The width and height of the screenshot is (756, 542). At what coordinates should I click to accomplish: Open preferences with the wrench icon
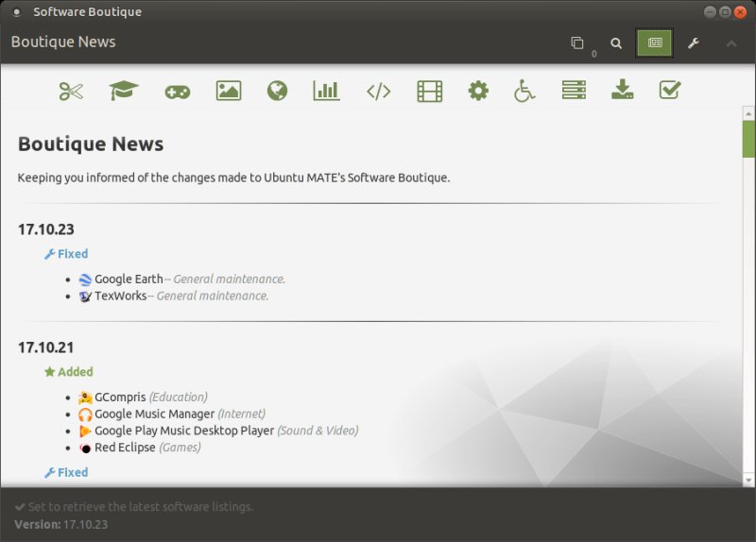[x=693, y=43]
